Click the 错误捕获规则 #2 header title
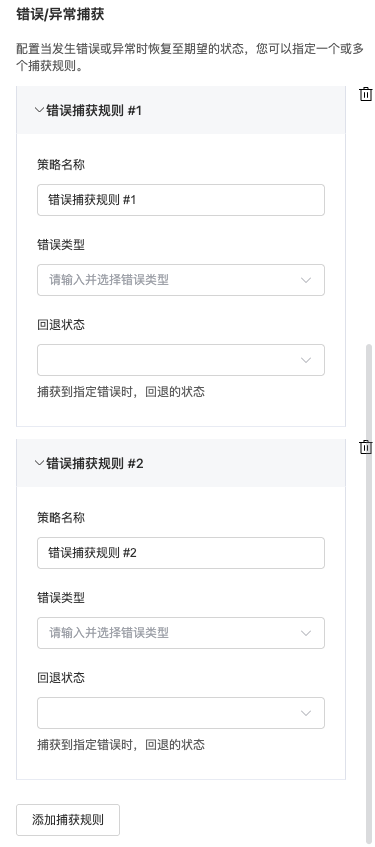This screenshot has height=847, width=375. (95, 463)
